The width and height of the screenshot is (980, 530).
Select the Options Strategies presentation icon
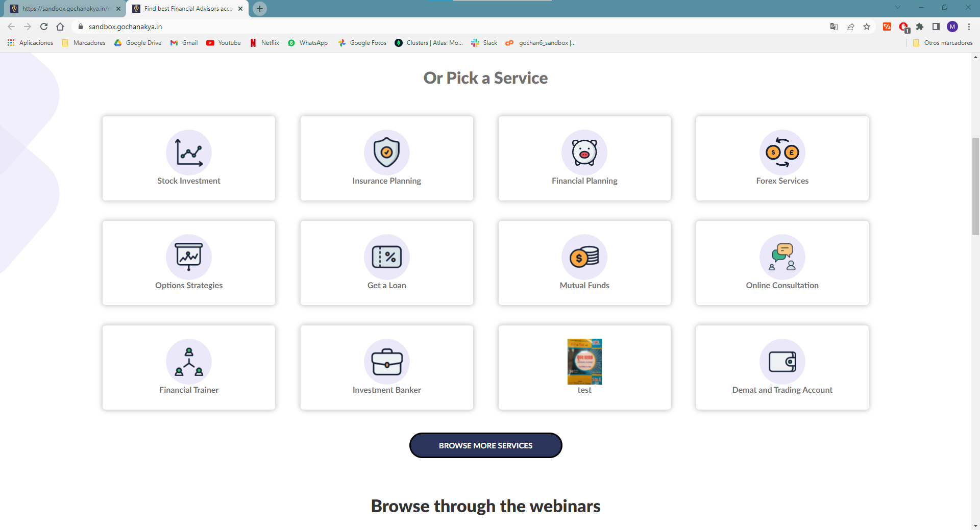point(189,257)
